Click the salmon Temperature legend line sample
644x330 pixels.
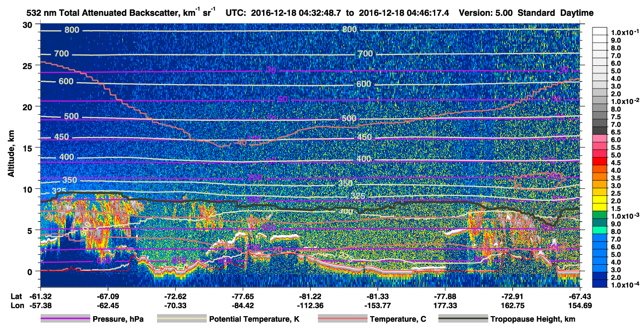point(342,319)
